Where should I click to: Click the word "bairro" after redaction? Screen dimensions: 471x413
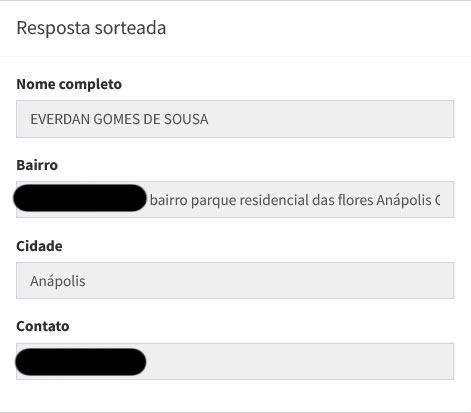point(169,200)
